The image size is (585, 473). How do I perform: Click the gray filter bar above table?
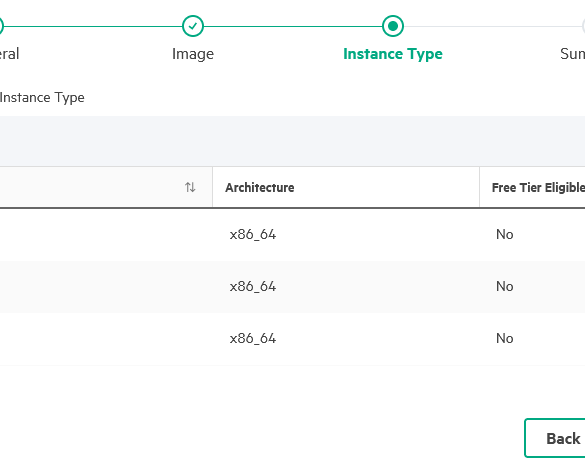point(292,141)
